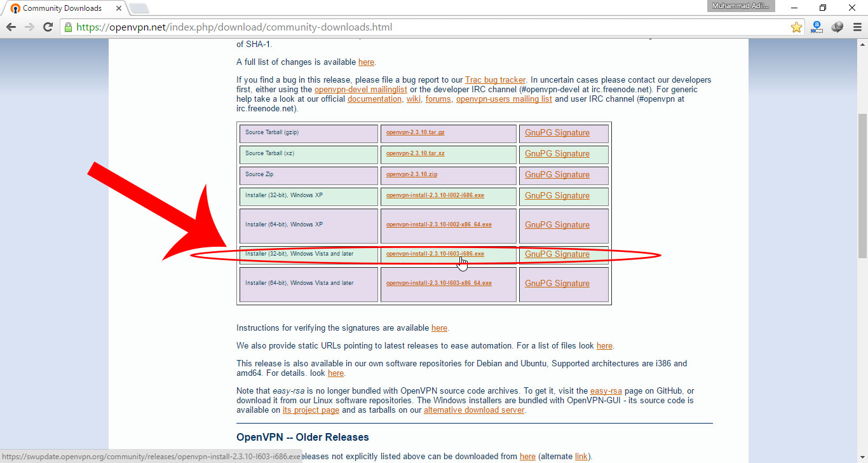Viewport: 868px width, 463px height.
Task: Open 'its project page' link
Action: (x=311, y=410)
